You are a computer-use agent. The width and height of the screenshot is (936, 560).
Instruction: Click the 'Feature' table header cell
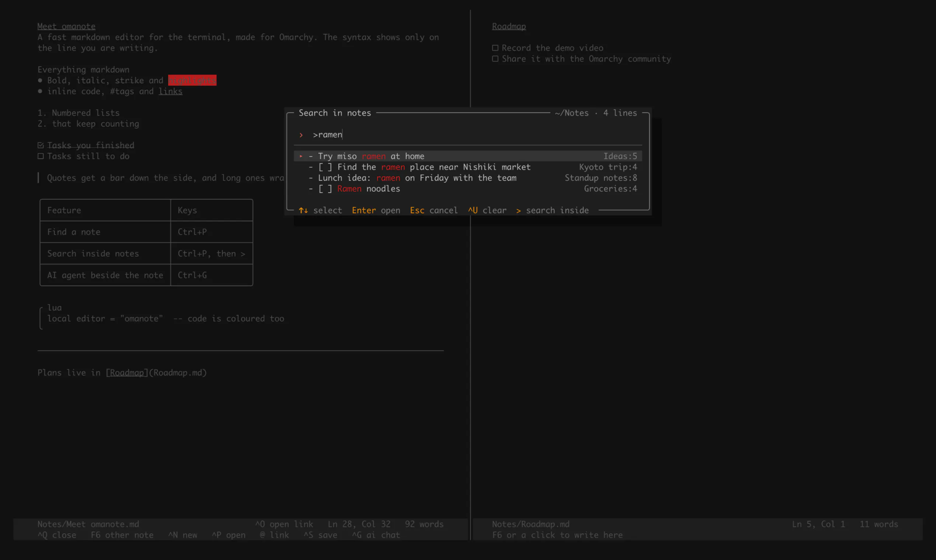pyautogui.click(x=105, y=210)
